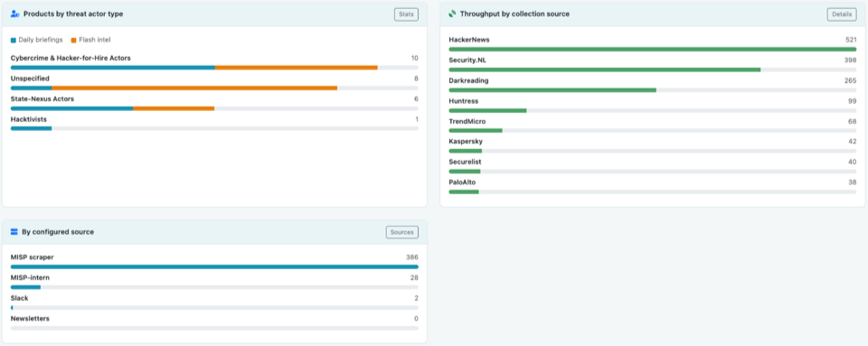Click the HackerNews count 521

pyautogui.click(x=851, y=40)
